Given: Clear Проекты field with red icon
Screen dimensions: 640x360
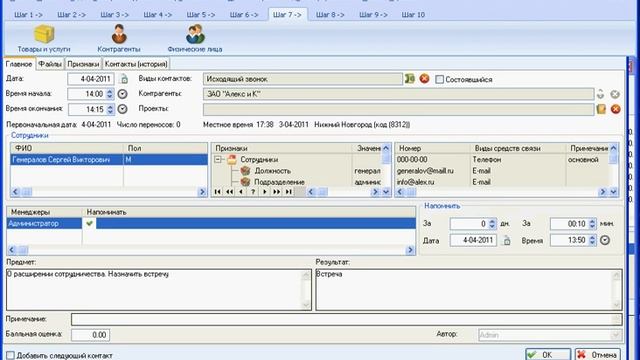Looking at the screenshot, I should [616, 109].
